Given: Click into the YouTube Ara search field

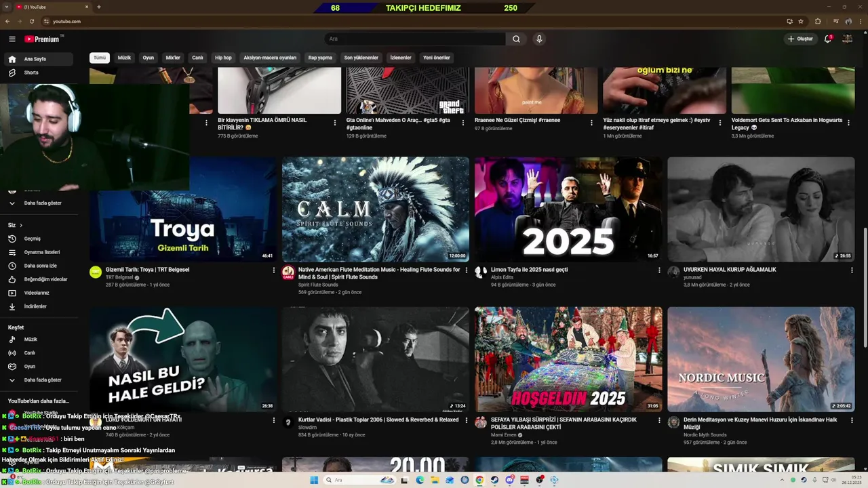Looking at the screenshot, I should tap(414, 39).
